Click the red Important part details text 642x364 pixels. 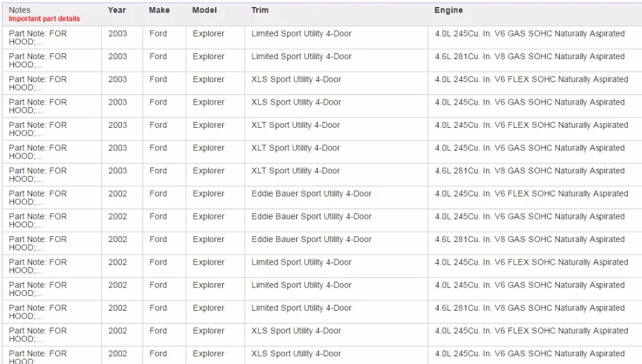pyautogui.click(x=44, y=19)
